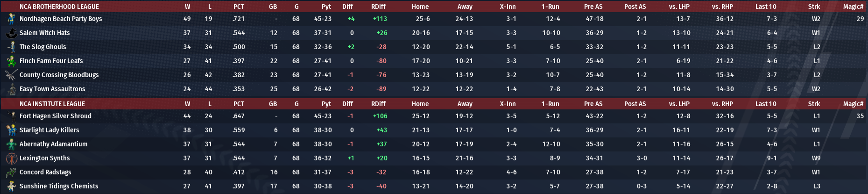The image size is (868, 194).
Task: Sort Institute League by Last 10 column
Action: tap(766, 104)
